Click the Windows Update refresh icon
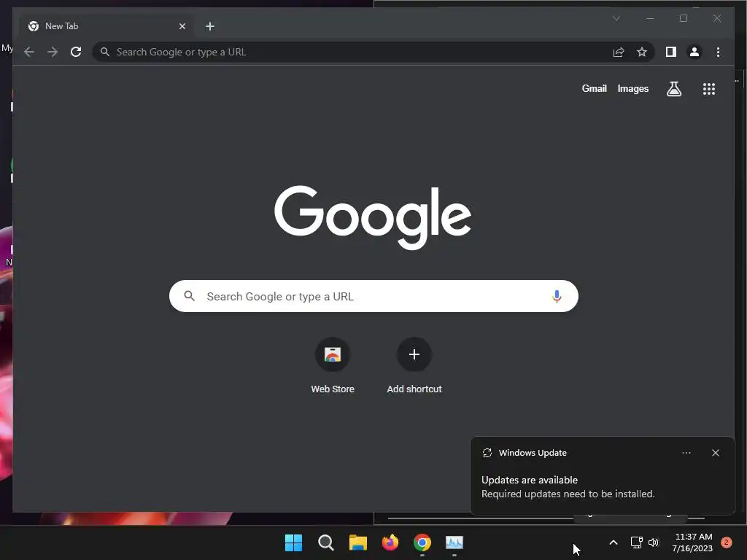 (487, 453)
